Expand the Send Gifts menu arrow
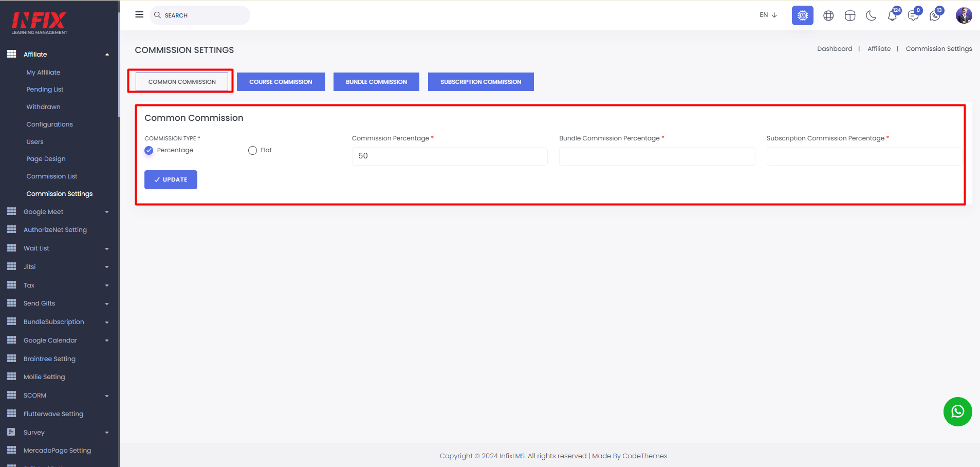 tap(107, 303)
